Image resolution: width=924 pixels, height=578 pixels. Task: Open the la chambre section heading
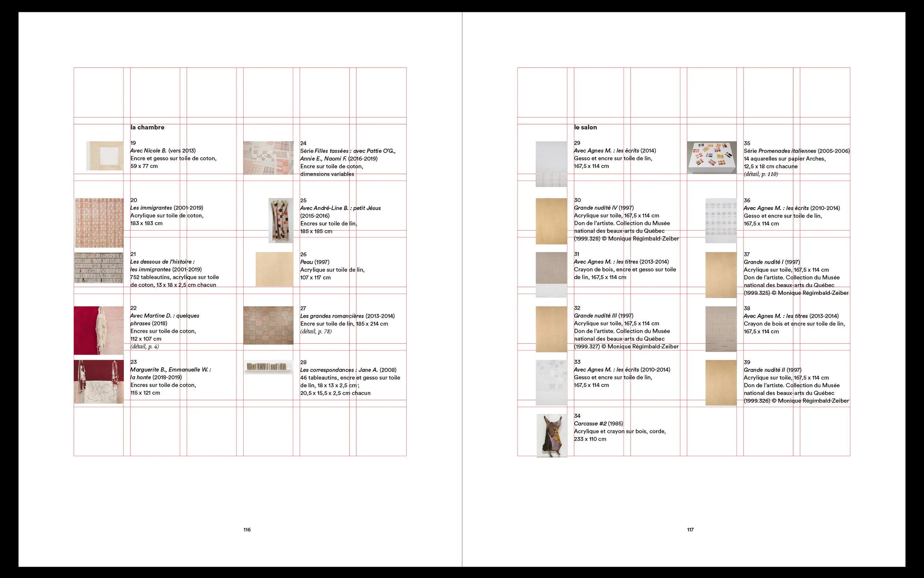pos(148,127)
